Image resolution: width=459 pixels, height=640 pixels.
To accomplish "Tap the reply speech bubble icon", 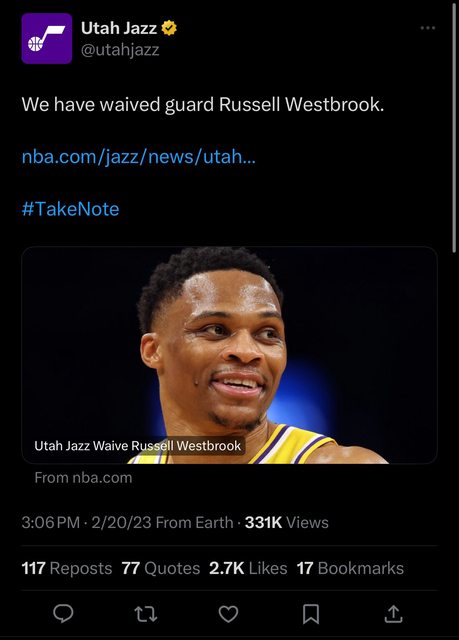I will (63, 613).
